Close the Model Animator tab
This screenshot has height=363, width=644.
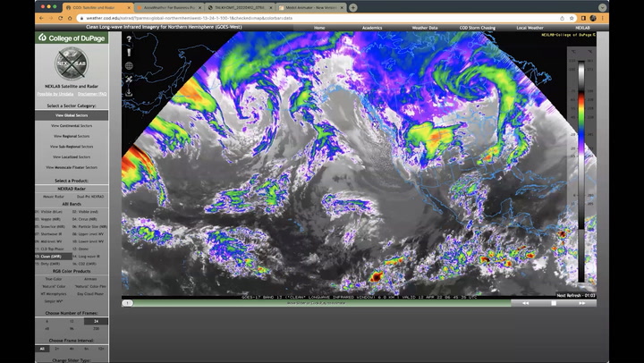(x=342, y=7)
